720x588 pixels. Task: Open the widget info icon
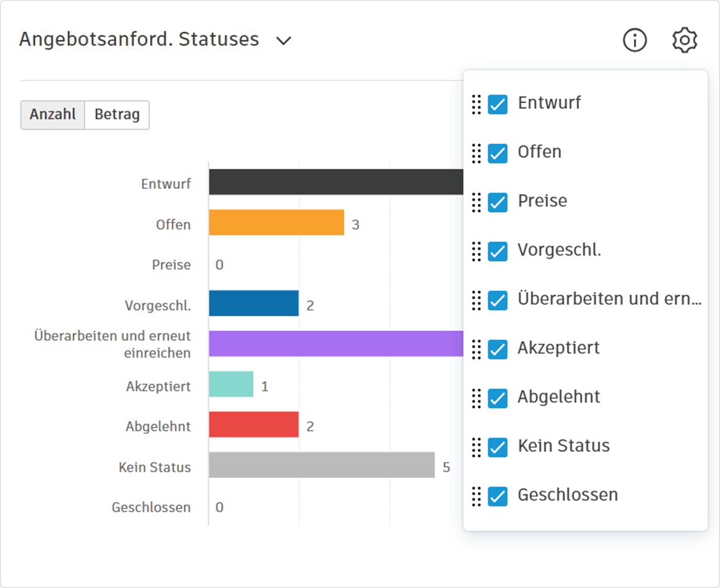click(x=634, y=40)
